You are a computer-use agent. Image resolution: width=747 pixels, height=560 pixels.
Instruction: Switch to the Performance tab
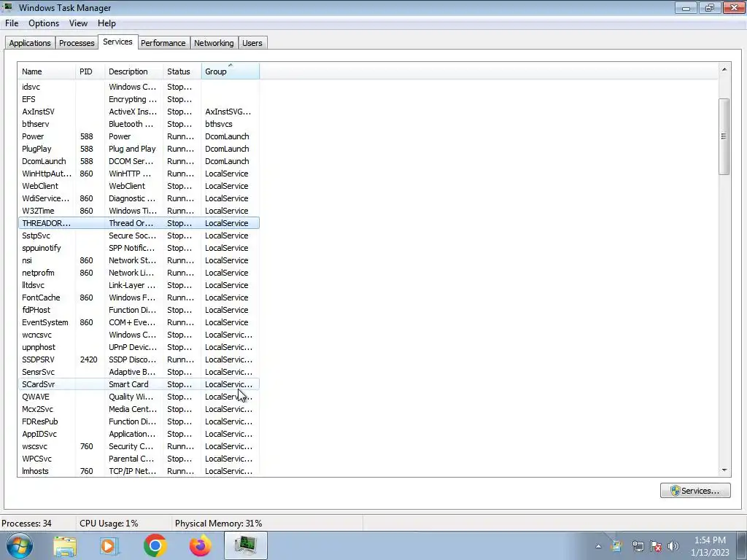click(163, 43)
